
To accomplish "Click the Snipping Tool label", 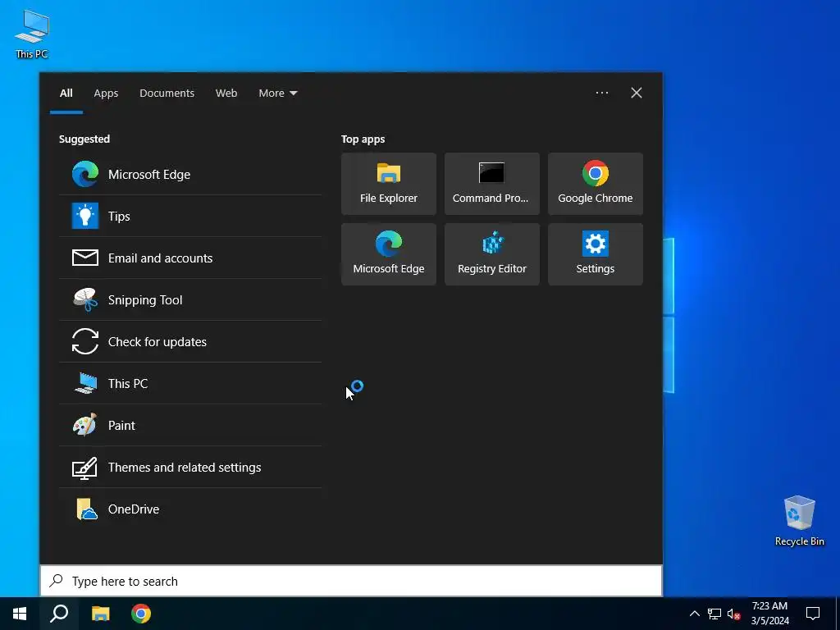I will (145, 300).
